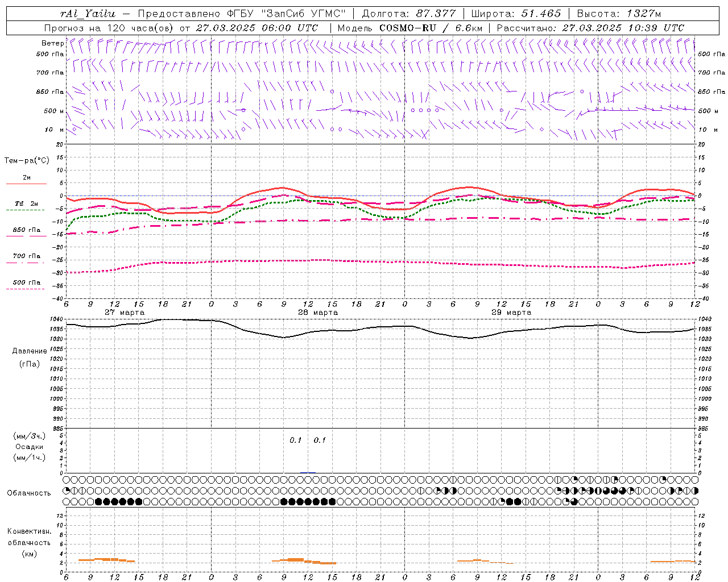Click the longitude value 'Долгота: 87.377'
The width and height of the screenshot is (728, 582).
408,14
